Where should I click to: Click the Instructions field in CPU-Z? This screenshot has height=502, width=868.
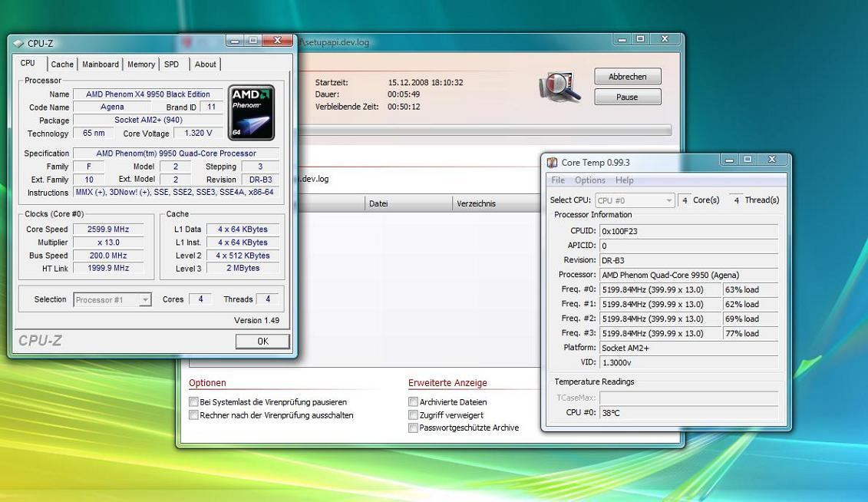click(176, 192)
